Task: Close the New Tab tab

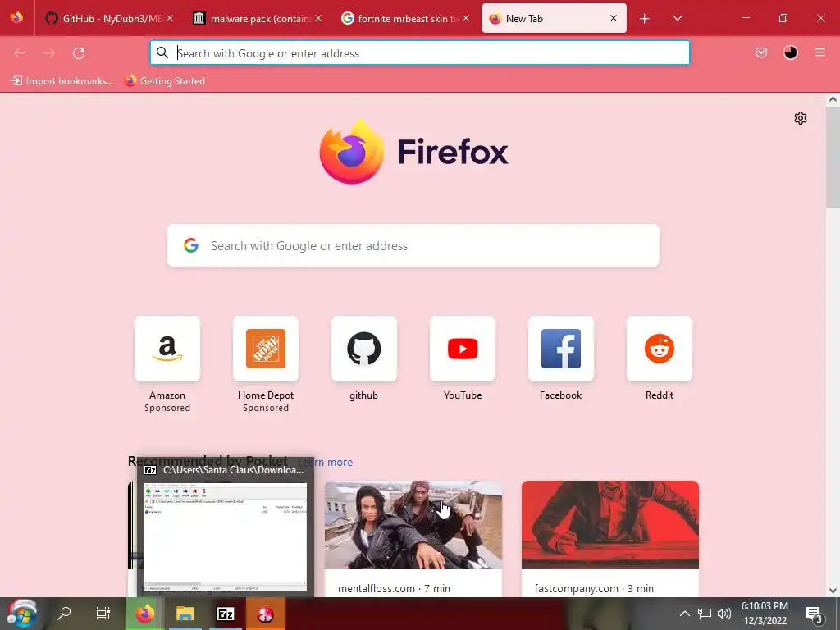Action: point(614,18)
